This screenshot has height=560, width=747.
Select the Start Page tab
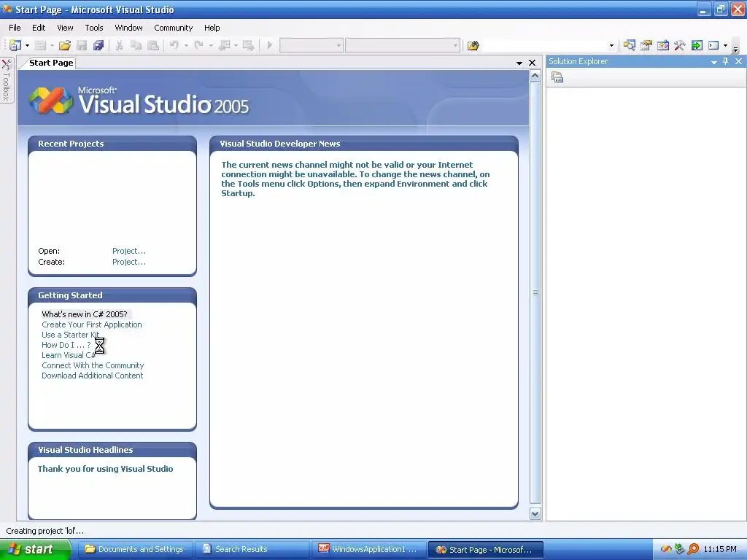[x=50, y=63]
